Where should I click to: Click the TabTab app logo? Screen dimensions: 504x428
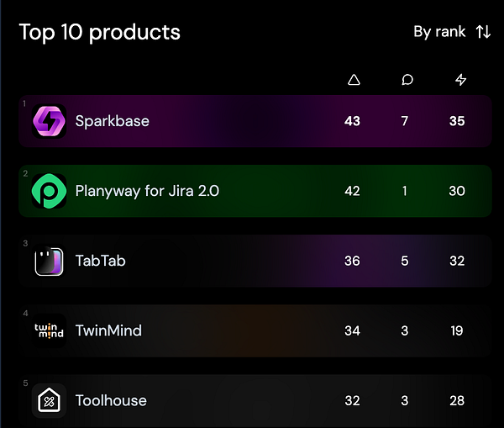click(49, 261)
